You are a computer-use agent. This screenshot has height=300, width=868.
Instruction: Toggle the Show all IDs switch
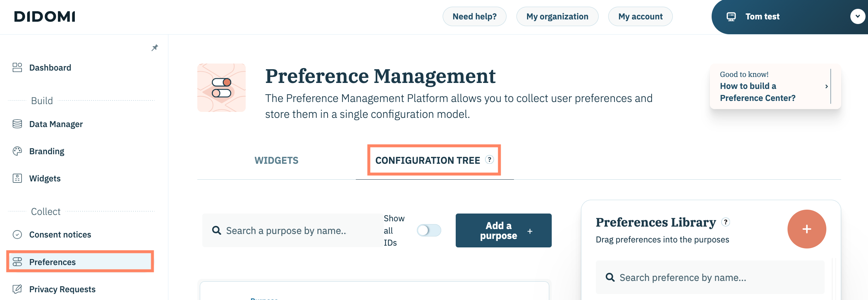pos(429,230)
